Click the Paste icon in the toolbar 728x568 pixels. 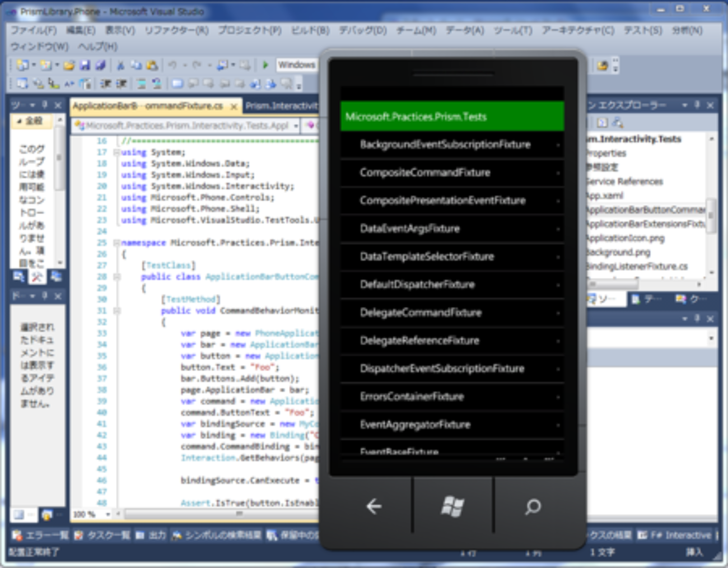pyautogui.click(x=152, y=66)
